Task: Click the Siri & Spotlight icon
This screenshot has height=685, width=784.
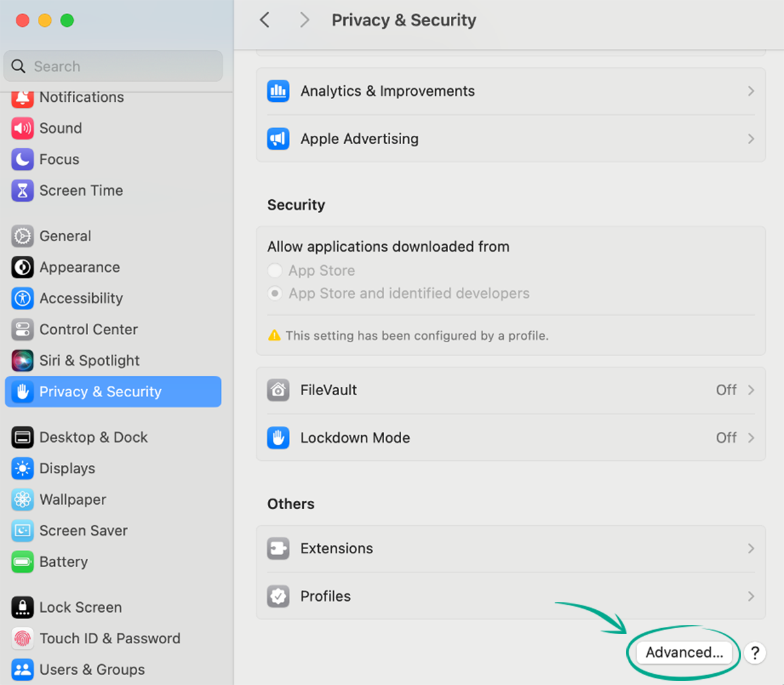Action: tap(22, 360)
